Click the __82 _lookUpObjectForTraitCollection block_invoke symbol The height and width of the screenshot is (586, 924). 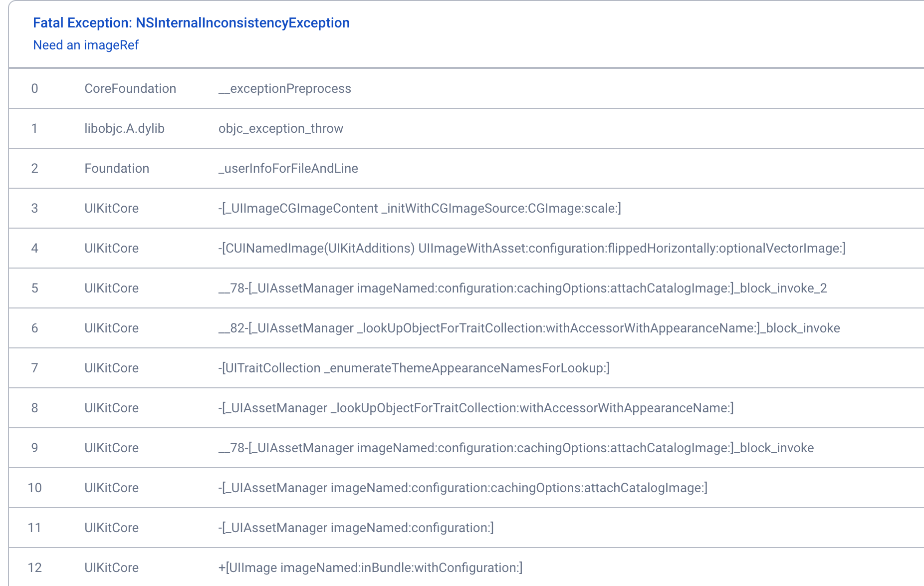tap(529, 328)
